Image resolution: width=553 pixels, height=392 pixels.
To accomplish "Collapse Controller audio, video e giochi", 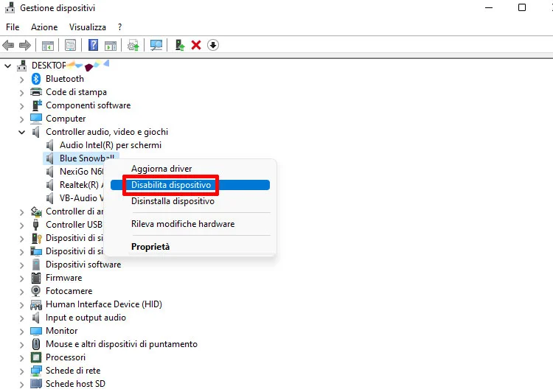I will (22, 132).
